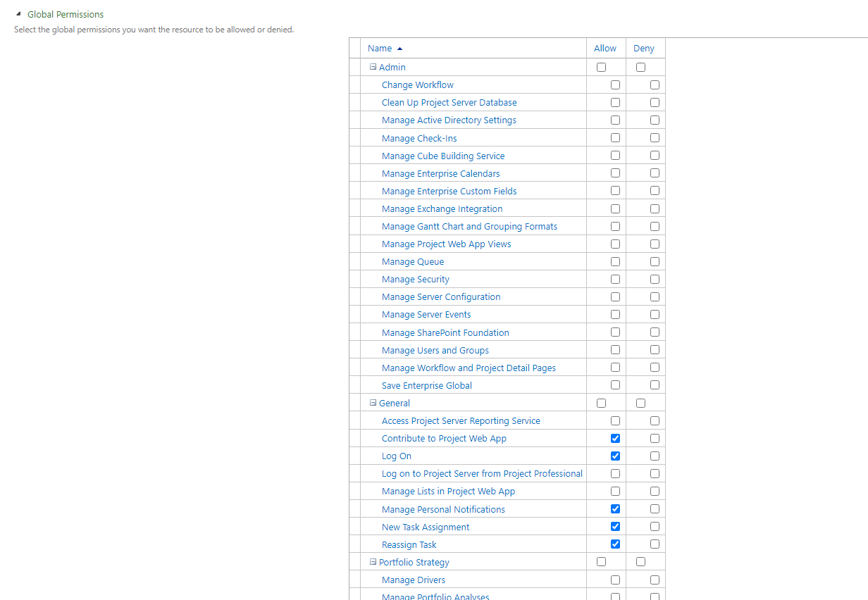
Task: Allow the Manage Queue permission
Action: point(616,261)
